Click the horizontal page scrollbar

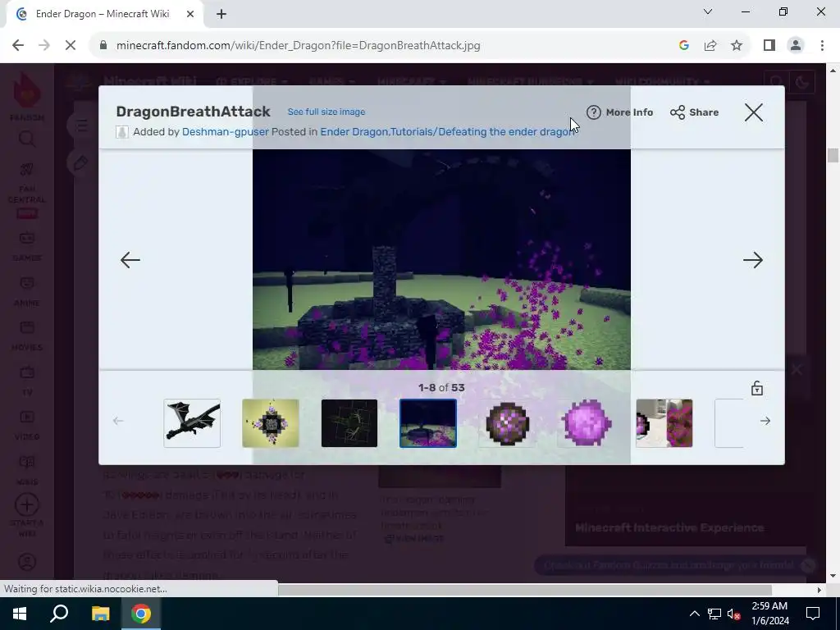pos(525,590)
